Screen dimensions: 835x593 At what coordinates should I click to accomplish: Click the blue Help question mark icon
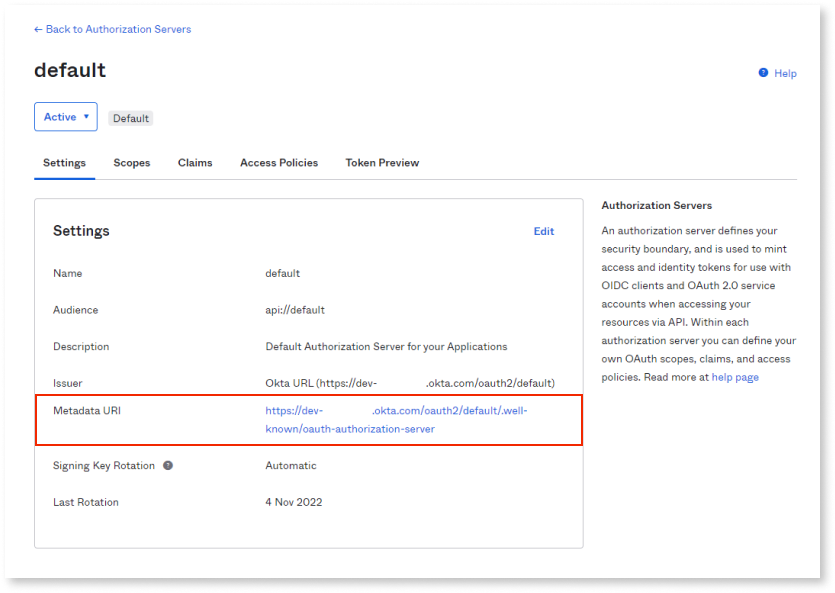[762, 73]
